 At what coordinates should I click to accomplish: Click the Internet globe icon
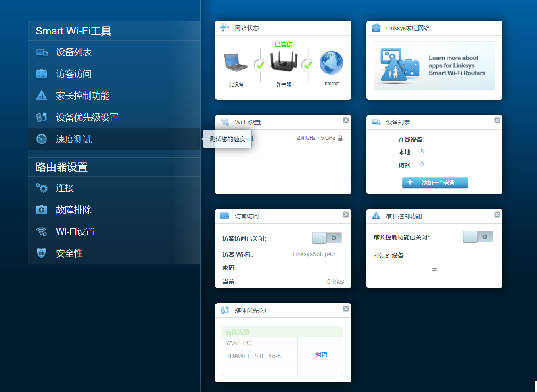332,63
